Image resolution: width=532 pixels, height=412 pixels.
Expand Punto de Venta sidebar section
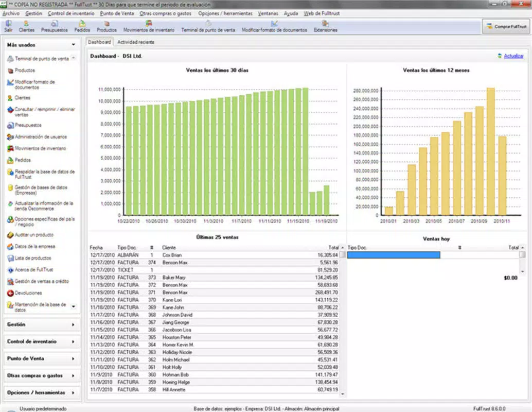click(41, 358)
